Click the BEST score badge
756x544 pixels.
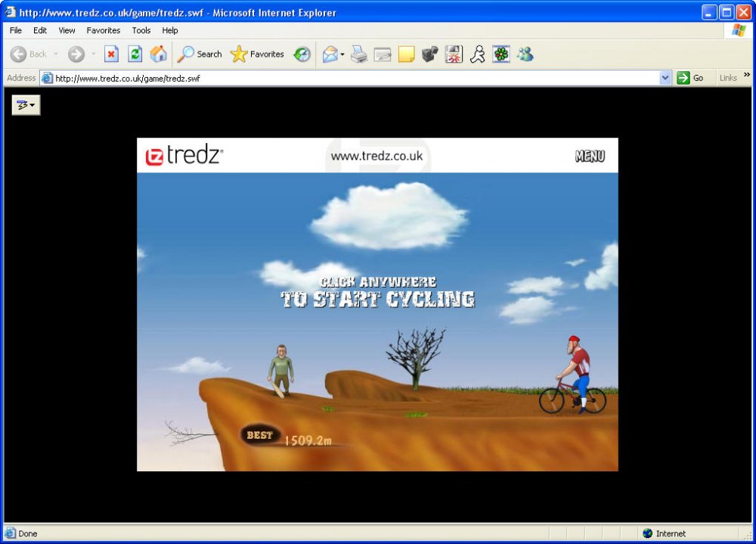pos(260,435)
